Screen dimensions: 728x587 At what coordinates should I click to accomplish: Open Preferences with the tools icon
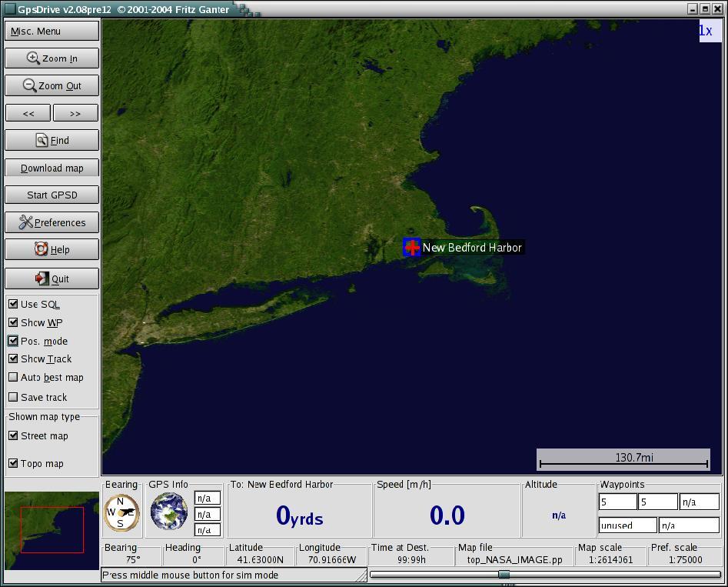[52, 222]
